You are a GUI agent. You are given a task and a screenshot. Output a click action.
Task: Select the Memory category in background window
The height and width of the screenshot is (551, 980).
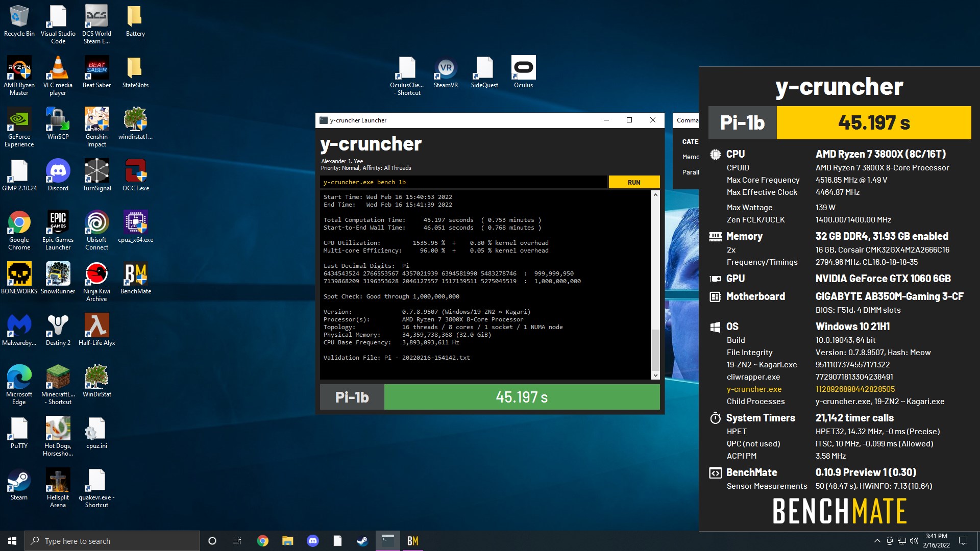[x=690, y=157]
